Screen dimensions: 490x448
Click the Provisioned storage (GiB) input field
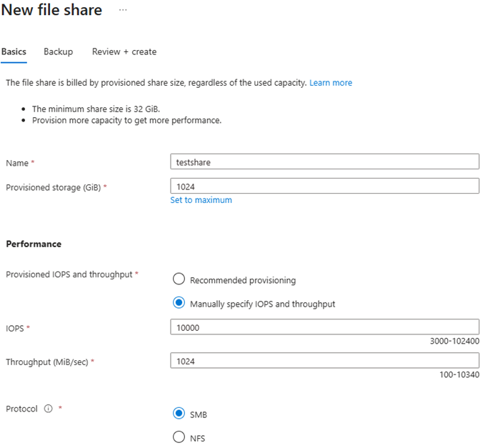pos(324,186)
